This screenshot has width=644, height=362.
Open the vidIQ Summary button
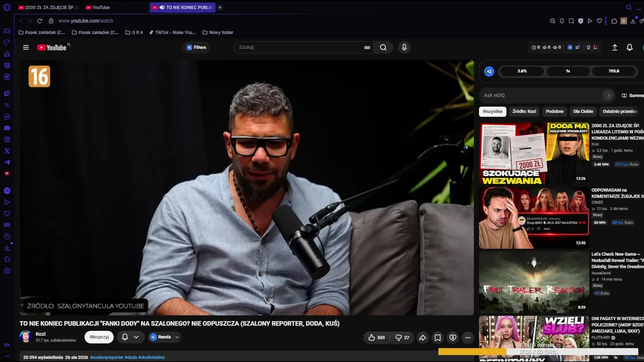[633, 96]
